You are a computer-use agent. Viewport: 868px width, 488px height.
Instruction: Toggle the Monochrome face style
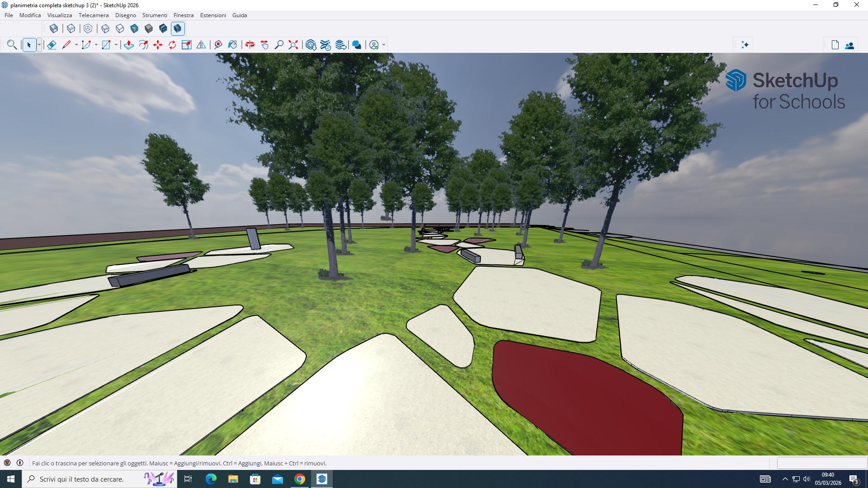click(163, 28)
